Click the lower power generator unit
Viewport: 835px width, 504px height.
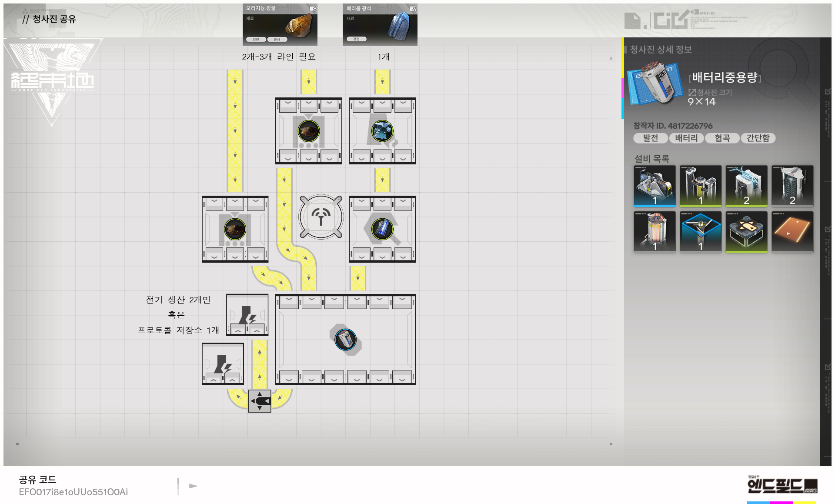[223, 364]
